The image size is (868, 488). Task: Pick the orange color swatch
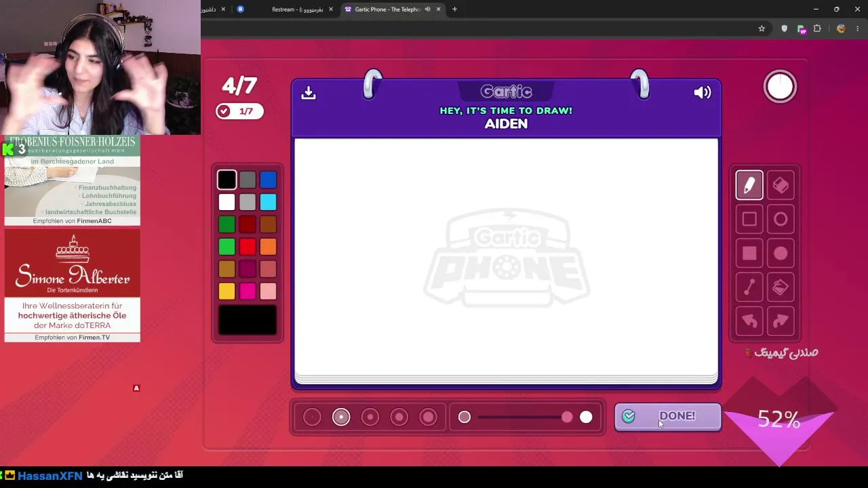pyautogui.click(x=268, y=247)
